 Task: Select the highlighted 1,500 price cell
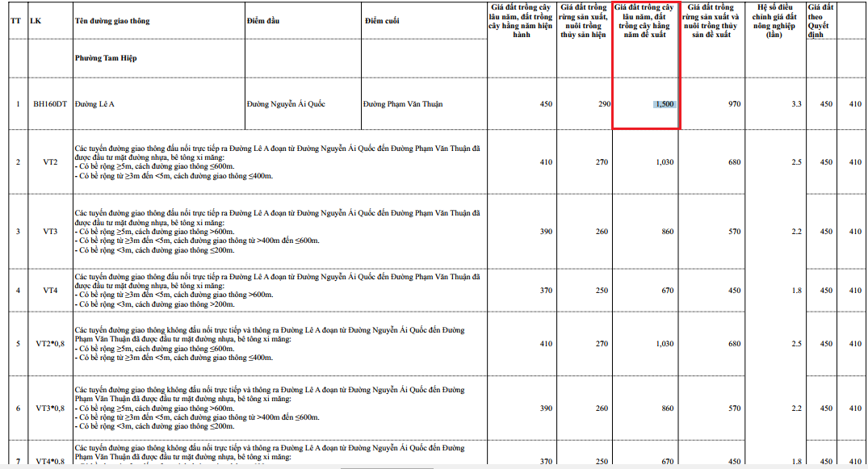pos(664,104)
